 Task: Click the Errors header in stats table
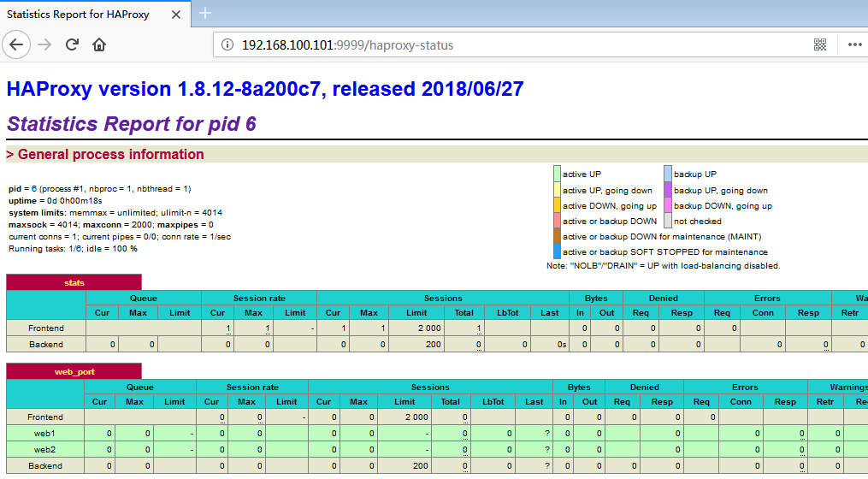pos(767,298)
